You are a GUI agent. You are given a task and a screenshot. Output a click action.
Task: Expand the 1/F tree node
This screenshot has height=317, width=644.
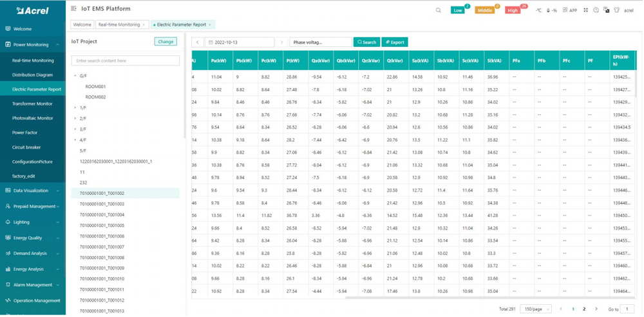click(x=75, y=107)
